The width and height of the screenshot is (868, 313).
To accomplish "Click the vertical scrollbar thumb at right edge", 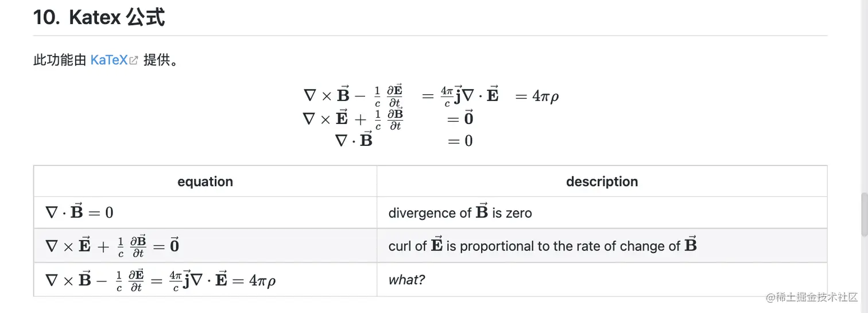I will (x=864, y=215).
